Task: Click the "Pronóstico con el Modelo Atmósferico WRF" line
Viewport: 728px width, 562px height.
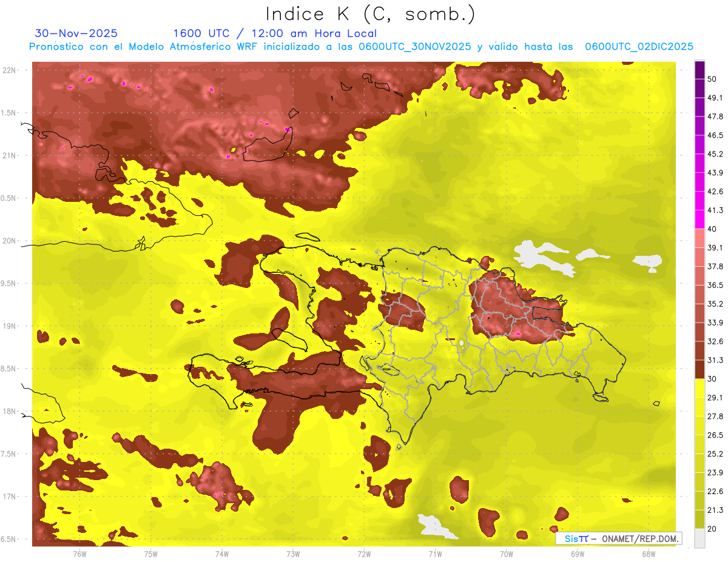Action: click(x=360, y=47)
